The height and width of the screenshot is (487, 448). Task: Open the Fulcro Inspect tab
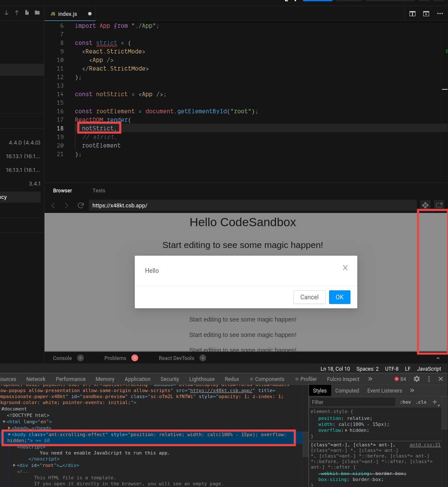point(343,379)
